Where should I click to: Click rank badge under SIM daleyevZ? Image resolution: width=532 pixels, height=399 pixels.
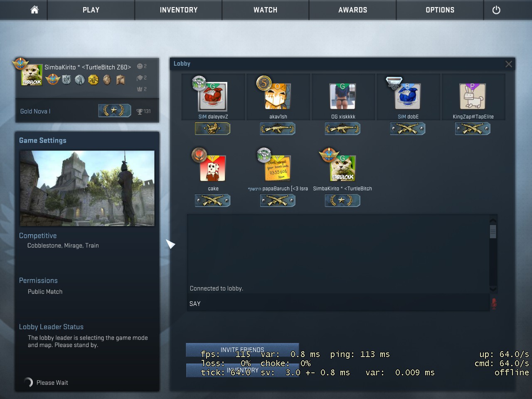[x=213, y=128]
